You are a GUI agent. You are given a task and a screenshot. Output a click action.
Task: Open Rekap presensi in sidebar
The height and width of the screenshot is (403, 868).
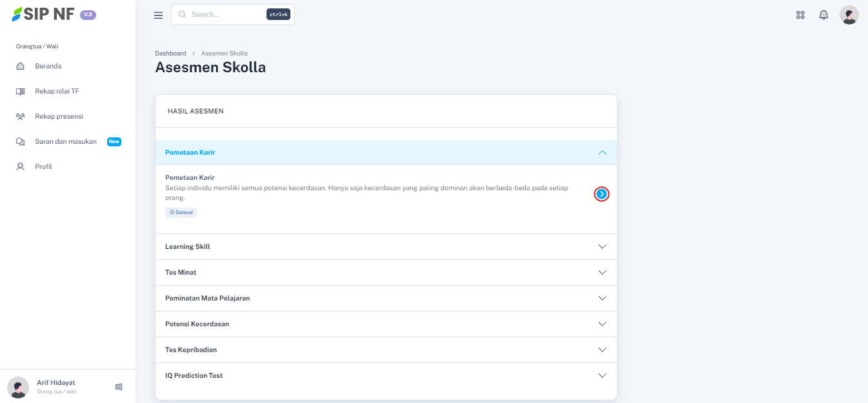(x=59, y=117)
